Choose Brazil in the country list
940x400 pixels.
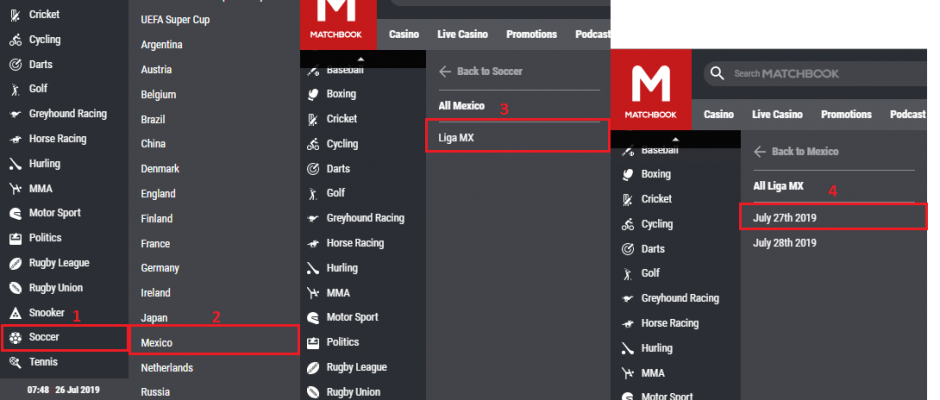coord(153,120)
